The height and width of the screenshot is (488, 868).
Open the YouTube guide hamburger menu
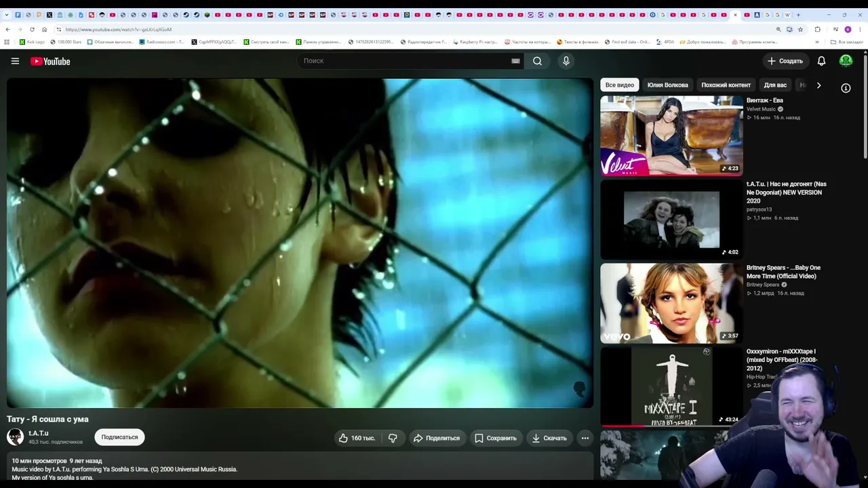(x=15, y=61)
